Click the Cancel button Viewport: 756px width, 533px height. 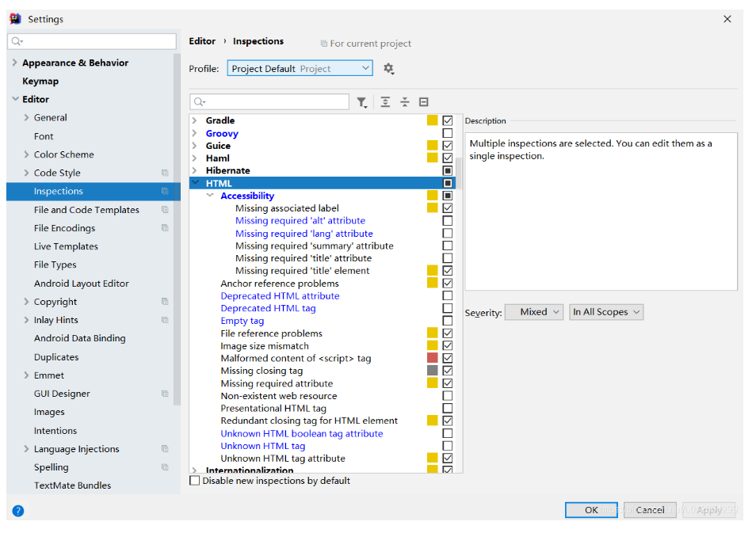pyautogui.click(x=650, y=510)
